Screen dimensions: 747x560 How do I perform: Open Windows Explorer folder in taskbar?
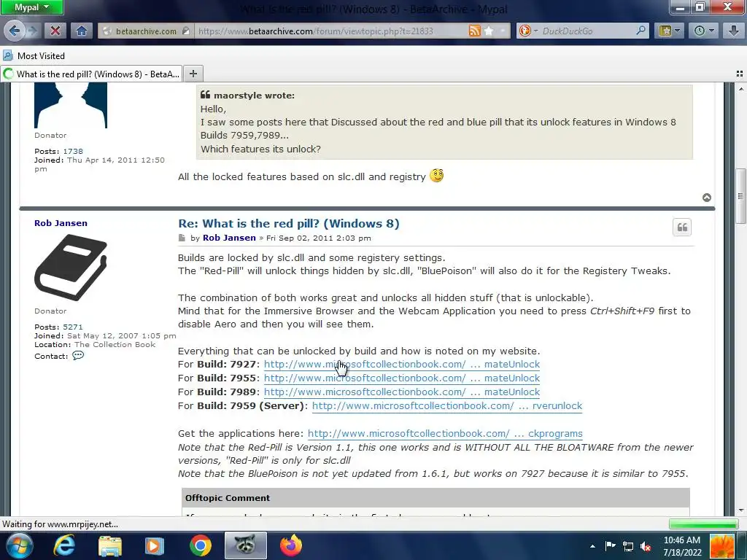coord(110,545)
